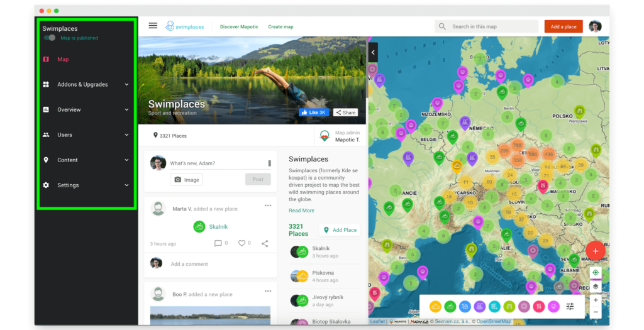Open the Leaflet attribution link
Image resolution: width=644 pixels, height=330 pixels.
pos(377,321)
